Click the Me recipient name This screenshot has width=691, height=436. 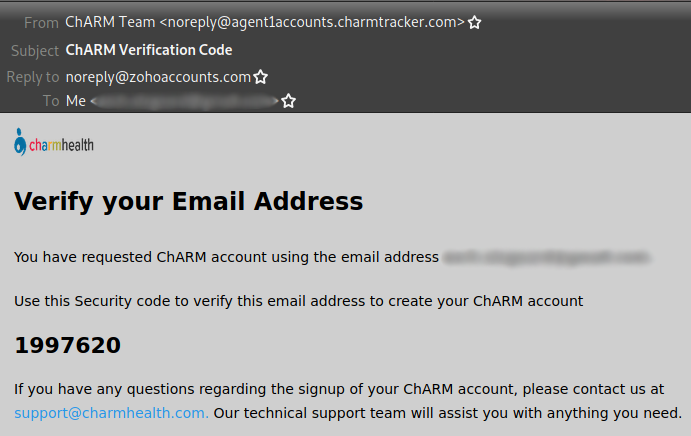pyautogui.click(x=76, y=101)
